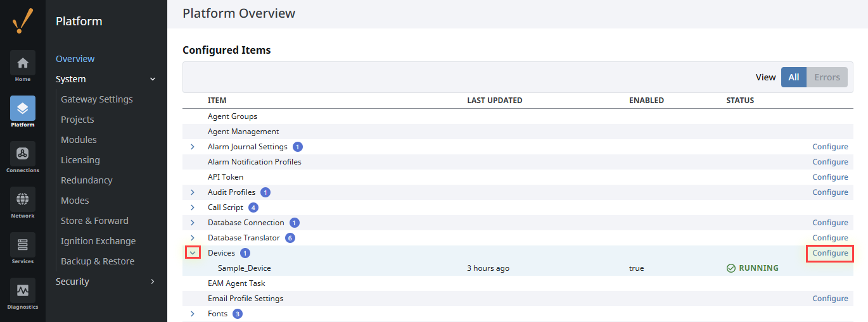Collapse the Devices row chevron

[193, 253]
